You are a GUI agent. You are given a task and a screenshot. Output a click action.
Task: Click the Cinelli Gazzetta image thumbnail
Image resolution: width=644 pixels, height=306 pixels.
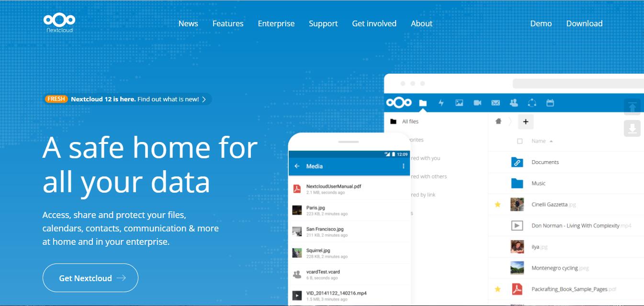click(517, 204)
